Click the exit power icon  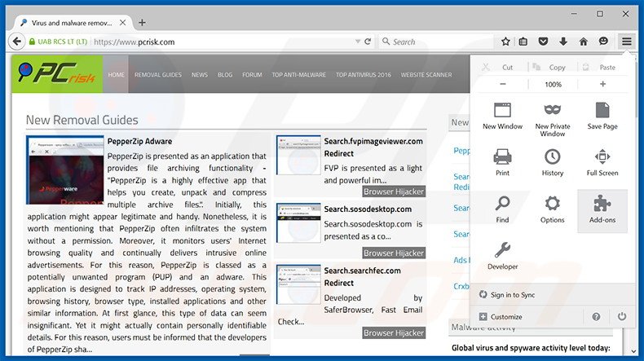[622, 317]
